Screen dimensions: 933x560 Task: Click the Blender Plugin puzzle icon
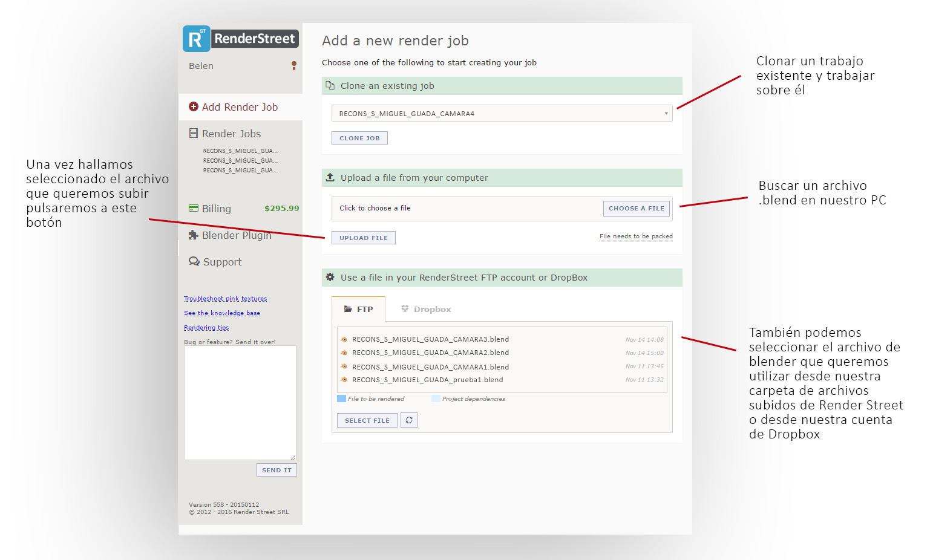pos(194,235)
